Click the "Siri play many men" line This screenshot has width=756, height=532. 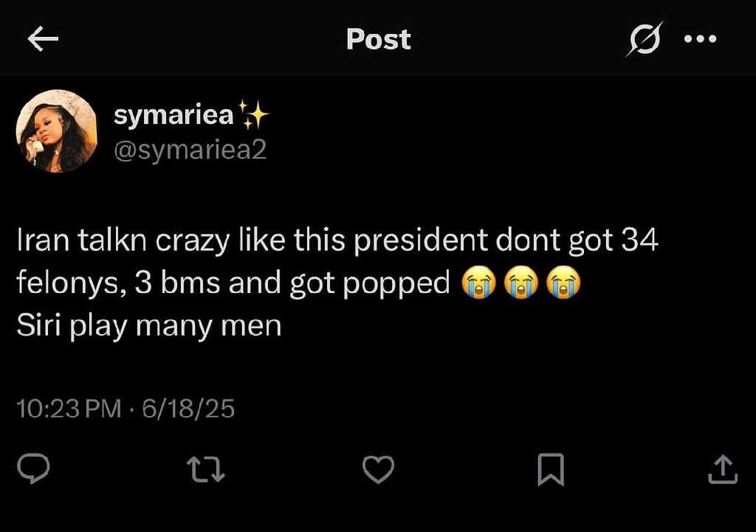tap(149, 325)
